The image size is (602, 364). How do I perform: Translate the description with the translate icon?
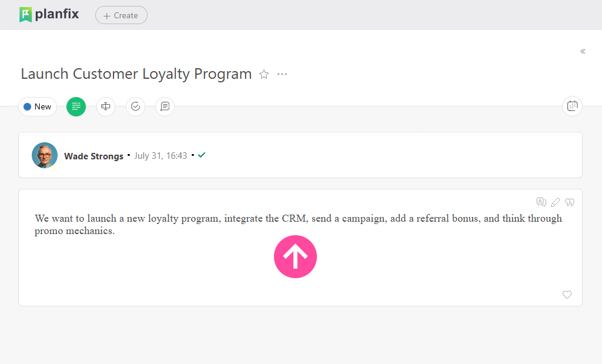tap(541, 202)
